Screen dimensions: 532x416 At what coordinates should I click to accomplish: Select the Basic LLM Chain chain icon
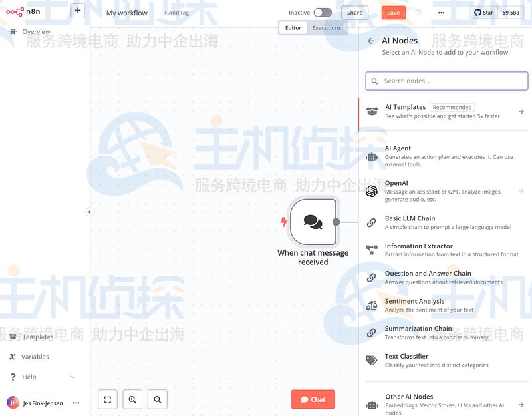point(371,222)
